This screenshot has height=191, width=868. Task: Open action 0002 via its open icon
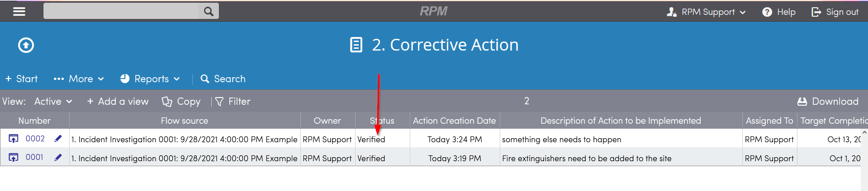14,139
